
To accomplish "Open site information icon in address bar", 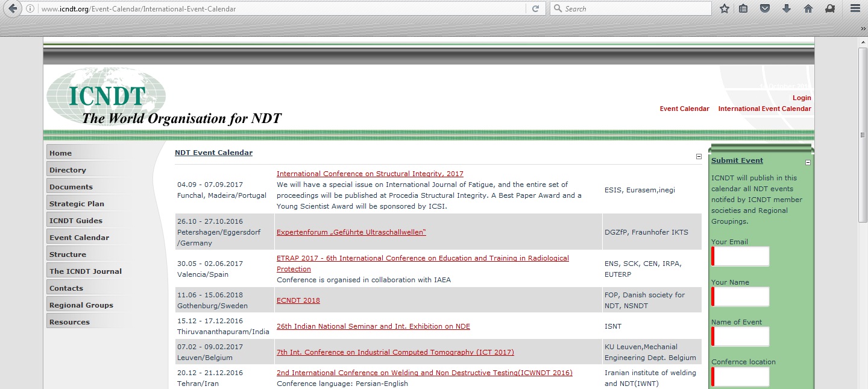I will click(31, 9).
